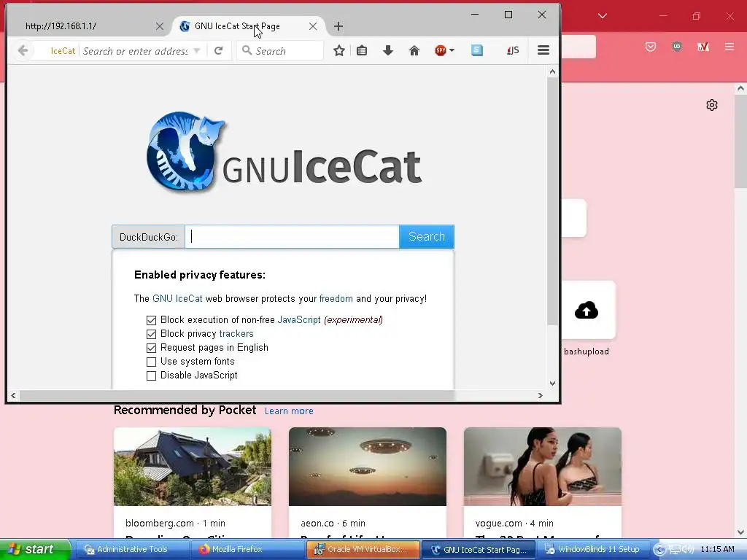This screenshot has height=560, width=747.
Task: Click the toolbar Search box
Action: (280, 50)
